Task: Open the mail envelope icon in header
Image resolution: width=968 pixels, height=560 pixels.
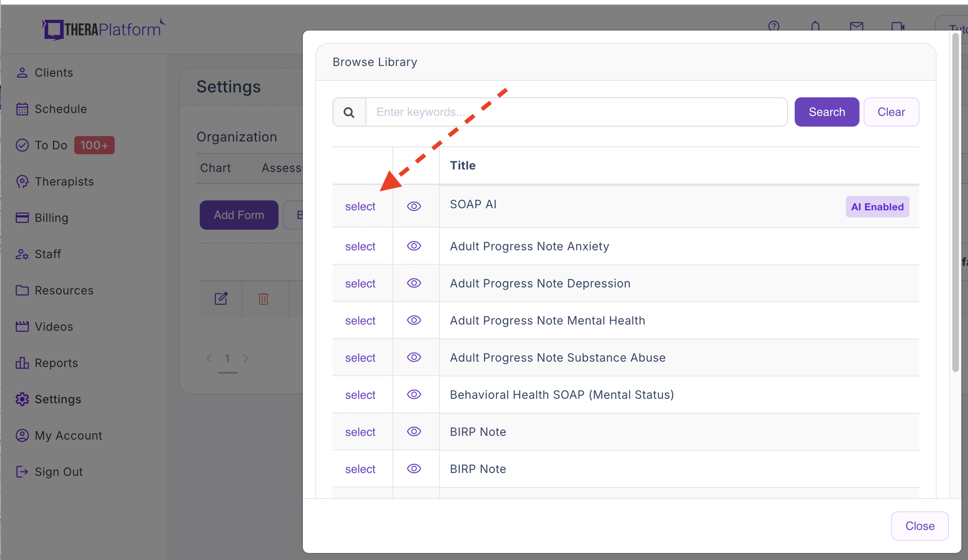Action: 857,27
